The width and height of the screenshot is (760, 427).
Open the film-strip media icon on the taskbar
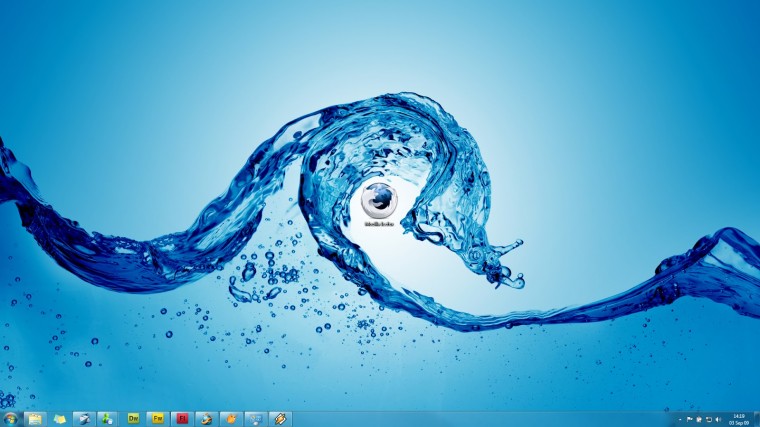click(x=280, y=419)
